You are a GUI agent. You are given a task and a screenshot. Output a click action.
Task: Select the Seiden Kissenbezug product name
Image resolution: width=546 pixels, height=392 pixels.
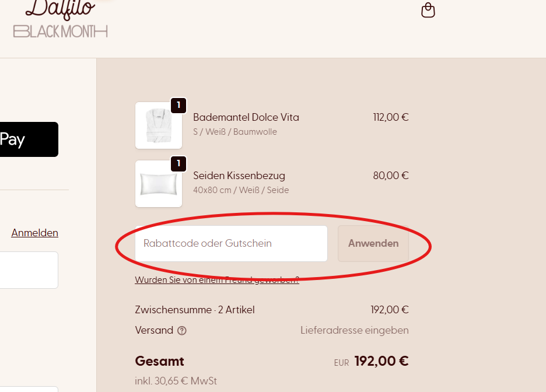(x=239, y=176)
